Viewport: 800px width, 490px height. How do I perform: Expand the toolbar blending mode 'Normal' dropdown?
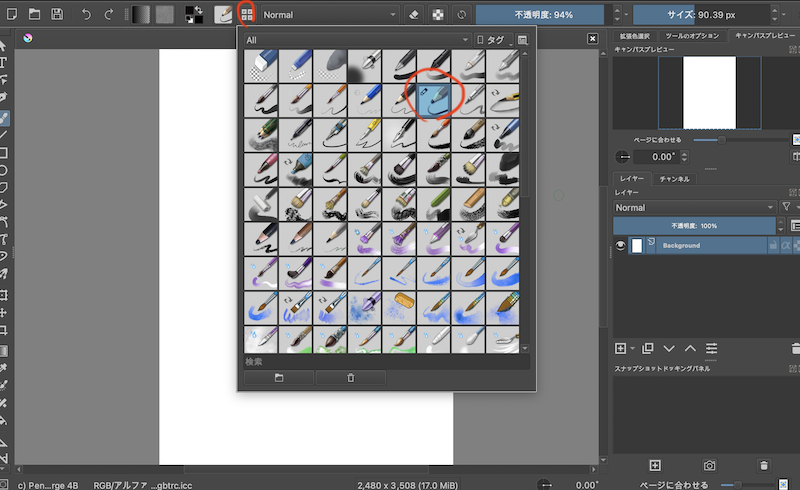328,15
